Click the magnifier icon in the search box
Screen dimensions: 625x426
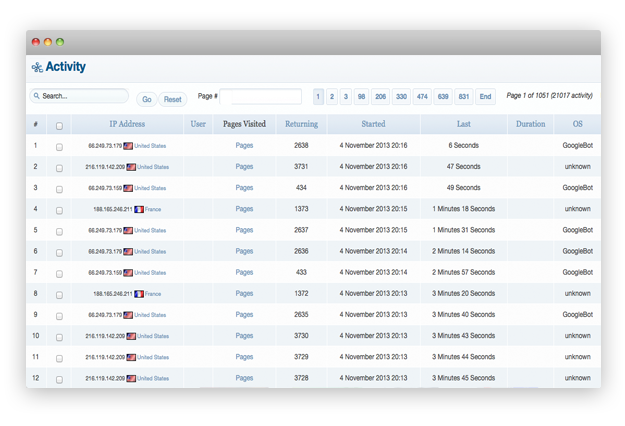pyautogui.click(x=36, y=97)
